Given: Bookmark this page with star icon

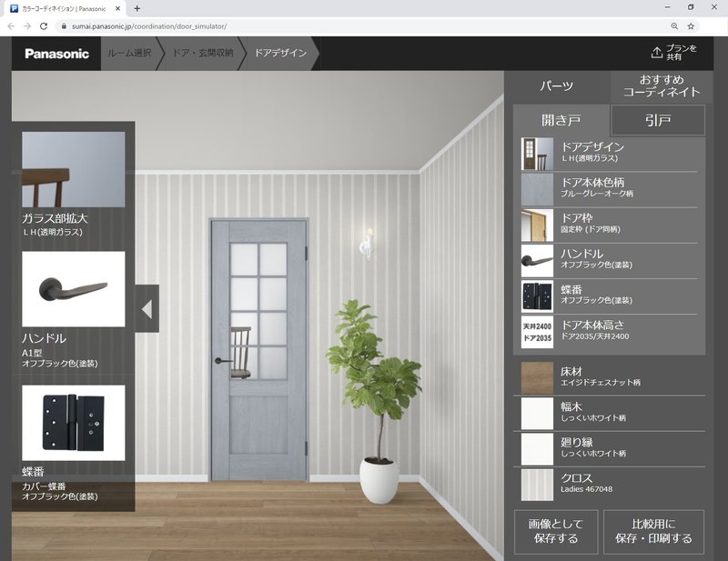Looking at the screenshot, I should click(691, 26).
